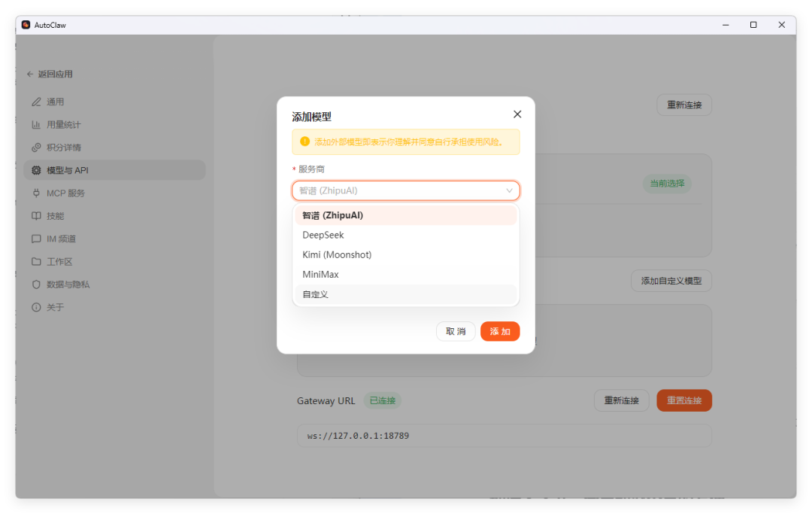Click the 添加模型 dialog title
Viewport: 812px width, 514px height.
311,117
